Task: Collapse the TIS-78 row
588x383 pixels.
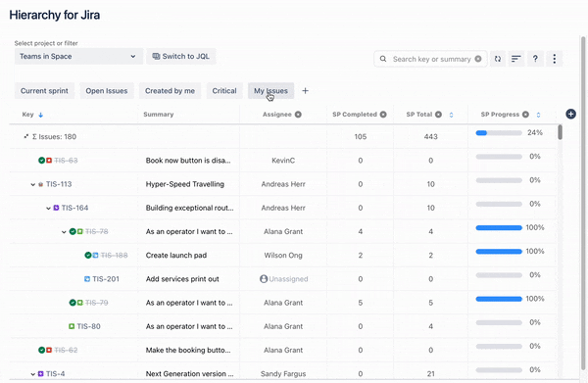Action: point(64,232)
